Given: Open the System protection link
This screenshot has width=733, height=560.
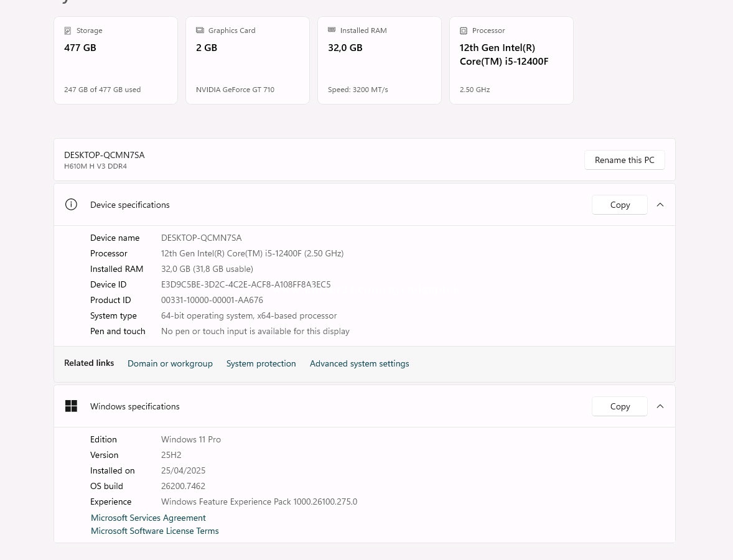Looking at the screenshot, I should coord(261,363).
